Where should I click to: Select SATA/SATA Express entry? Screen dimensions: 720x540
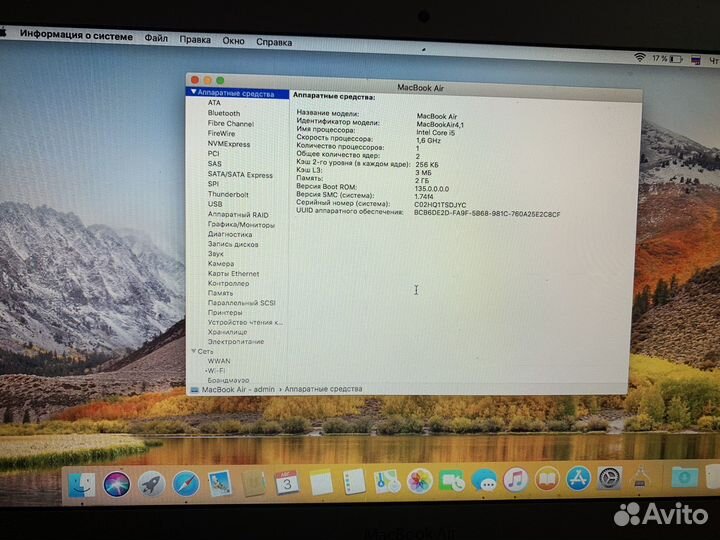240,175
